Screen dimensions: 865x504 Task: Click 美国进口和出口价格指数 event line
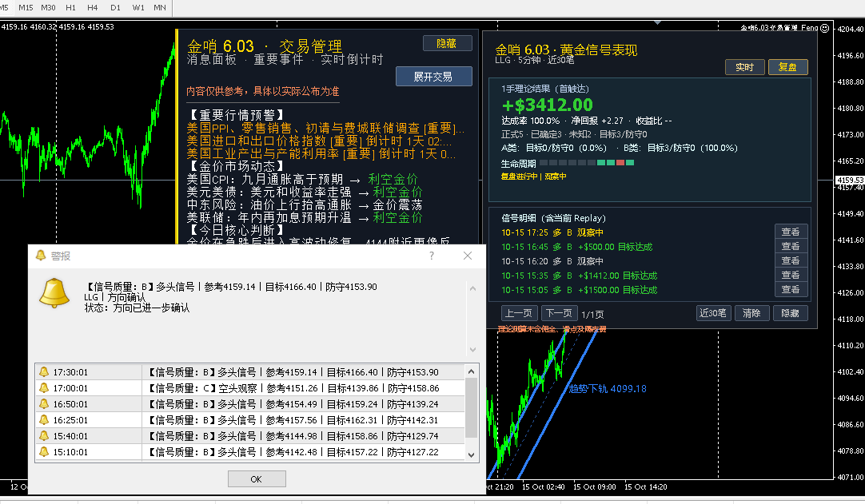(x=319, y=141)
